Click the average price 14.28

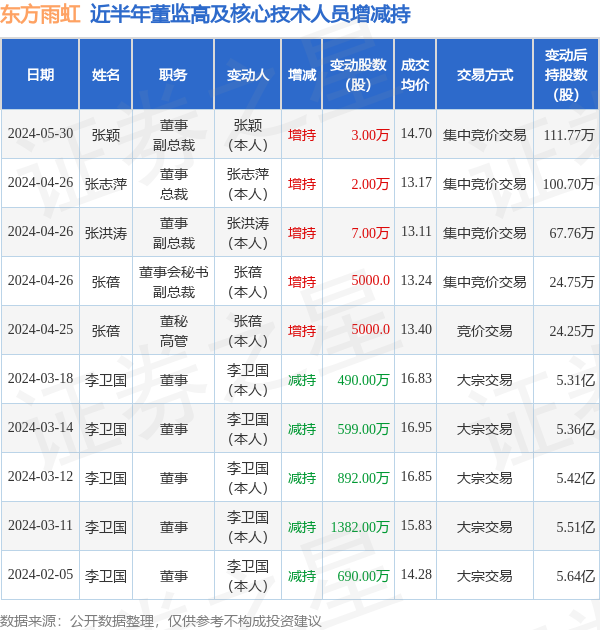[416, 575]
